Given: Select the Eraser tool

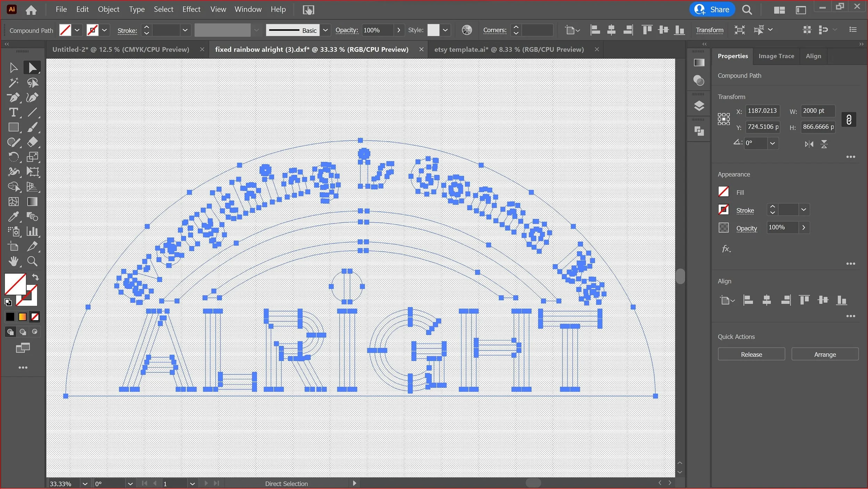Looking at the screenshot, I should 32,142.
